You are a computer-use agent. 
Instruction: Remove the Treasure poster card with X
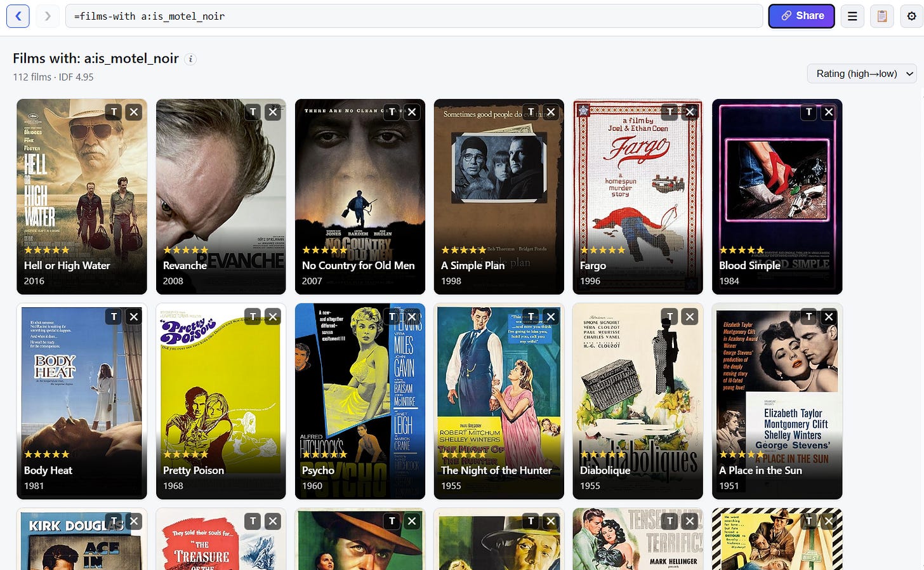click(x=273, y=521)
